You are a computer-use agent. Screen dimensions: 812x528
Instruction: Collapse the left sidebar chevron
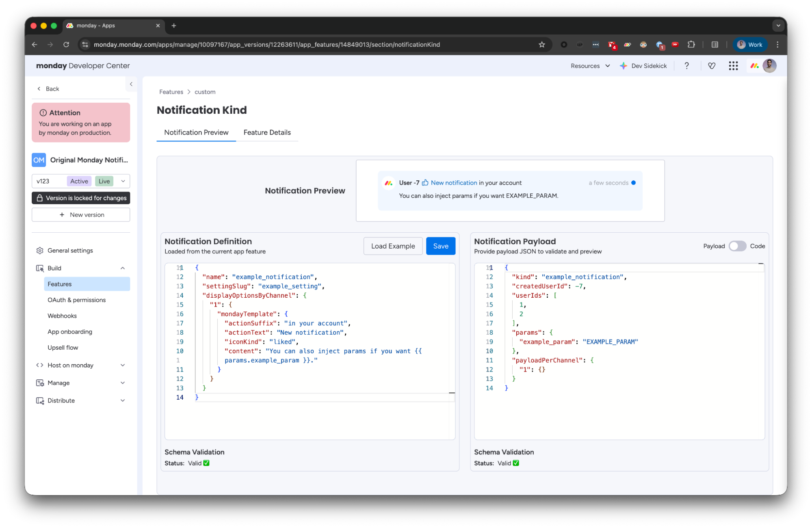click(131, 84)
